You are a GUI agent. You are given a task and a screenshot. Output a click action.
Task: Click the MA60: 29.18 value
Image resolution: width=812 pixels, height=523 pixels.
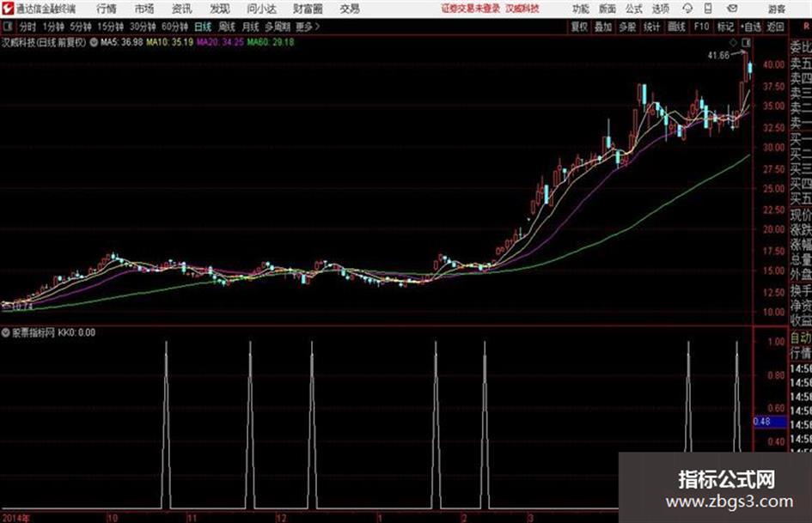tap(271, 42)
